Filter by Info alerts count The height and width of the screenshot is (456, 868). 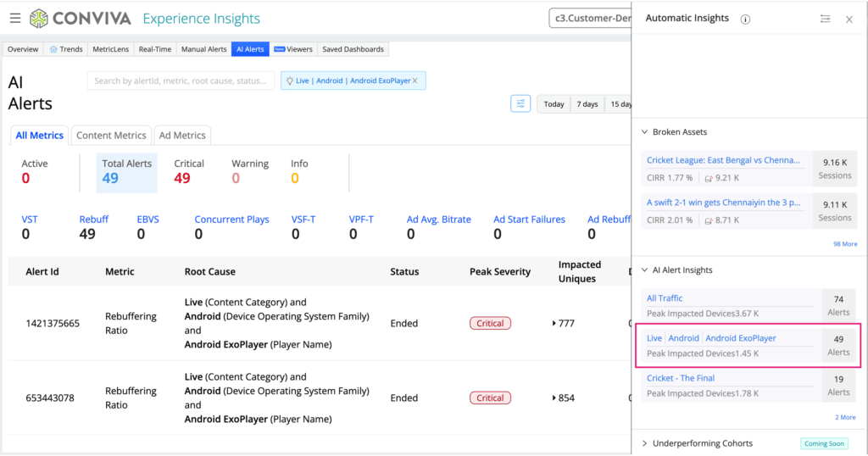tap(299, 171)
